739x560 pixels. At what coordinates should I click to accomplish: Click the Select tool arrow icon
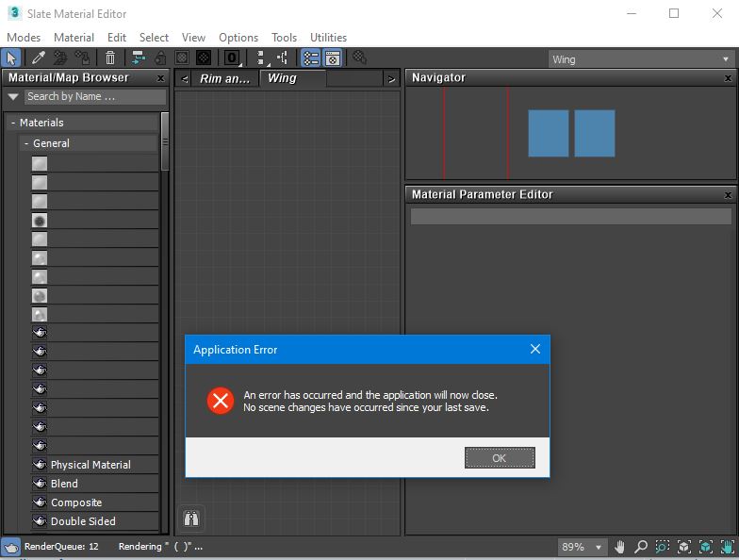coord(11,58)
